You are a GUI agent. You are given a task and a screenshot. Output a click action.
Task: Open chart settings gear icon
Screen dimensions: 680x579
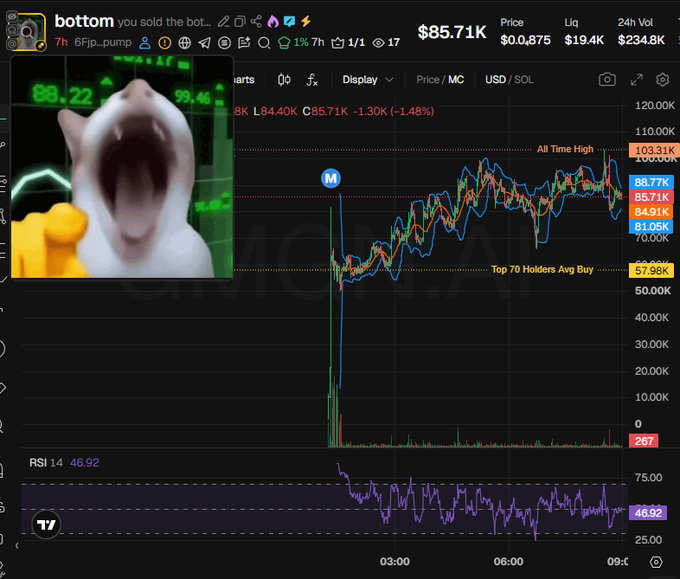662,80
